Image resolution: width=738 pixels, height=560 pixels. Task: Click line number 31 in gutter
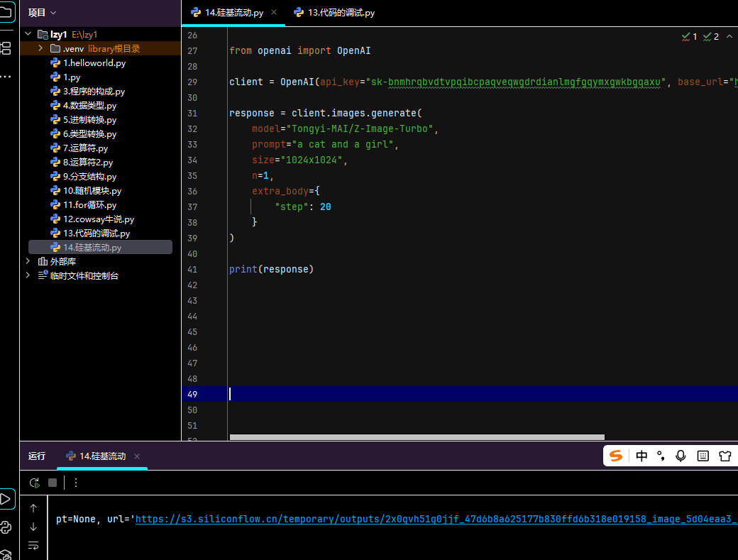tap(192, 114)
